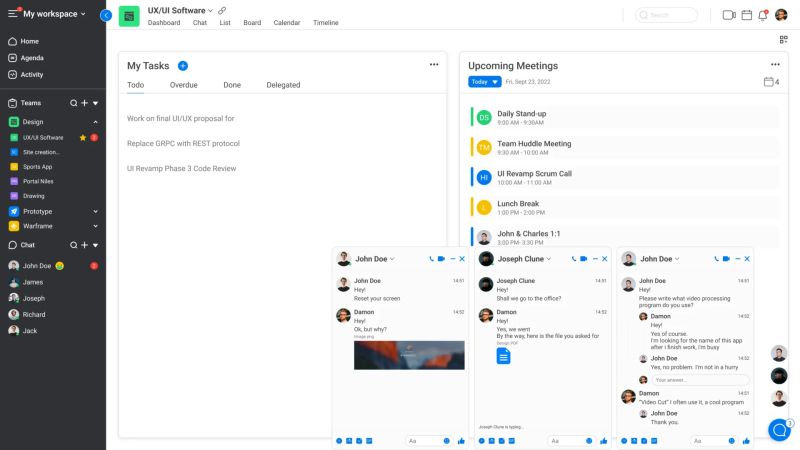The width and height of the screenshot is (800, 450).
Task: Open the user profile avatar in the top bar
Action: coord(781,15)
